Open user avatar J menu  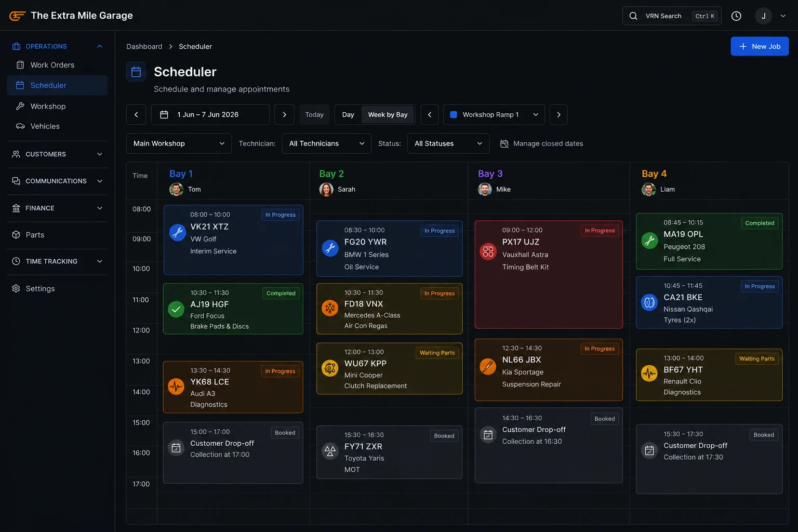pos(764,16)
